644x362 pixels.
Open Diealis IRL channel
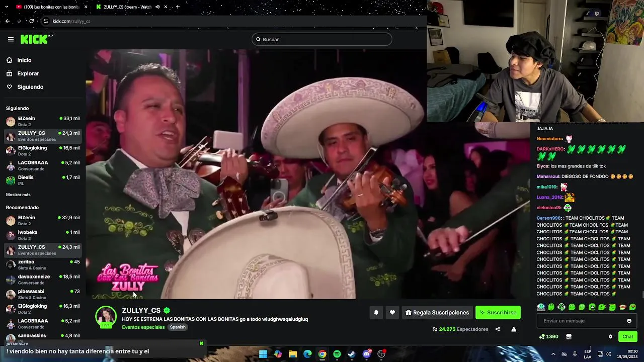(x=43, y=180)
